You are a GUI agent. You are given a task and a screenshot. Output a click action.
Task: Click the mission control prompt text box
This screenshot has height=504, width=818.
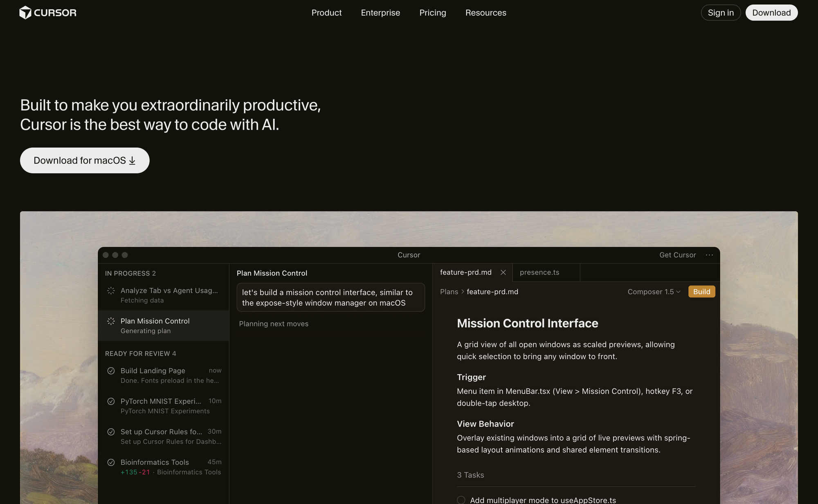[x=330, y=297]
